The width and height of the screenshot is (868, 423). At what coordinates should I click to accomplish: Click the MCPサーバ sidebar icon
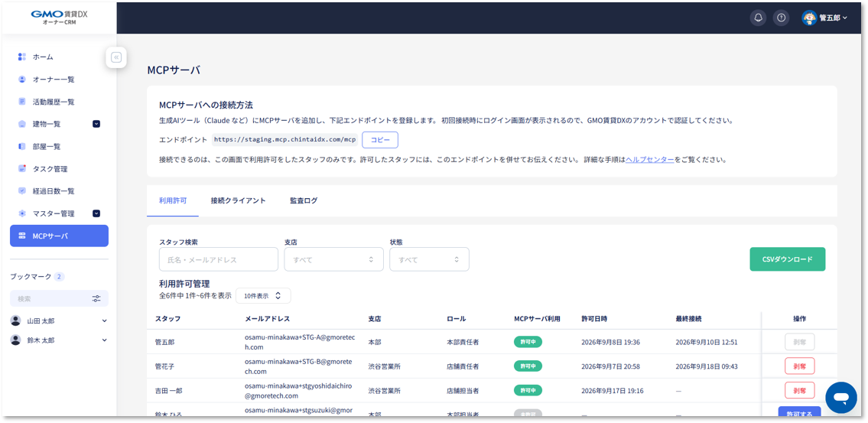22,236
